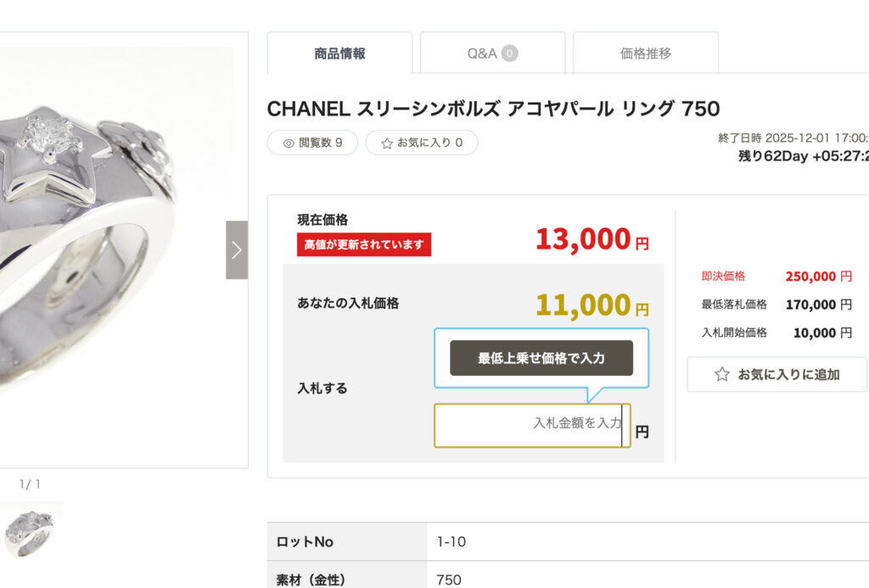Screen dimensions: 869x588
Task: Click the 最低落札価格 170,000円 value
Action: point(818,305)
